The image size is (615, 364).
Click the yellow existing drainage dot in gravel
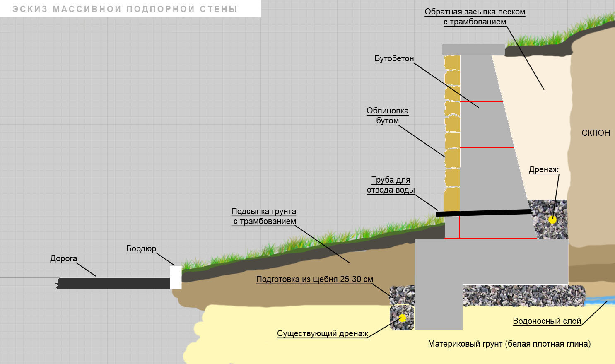coord(402,318)
